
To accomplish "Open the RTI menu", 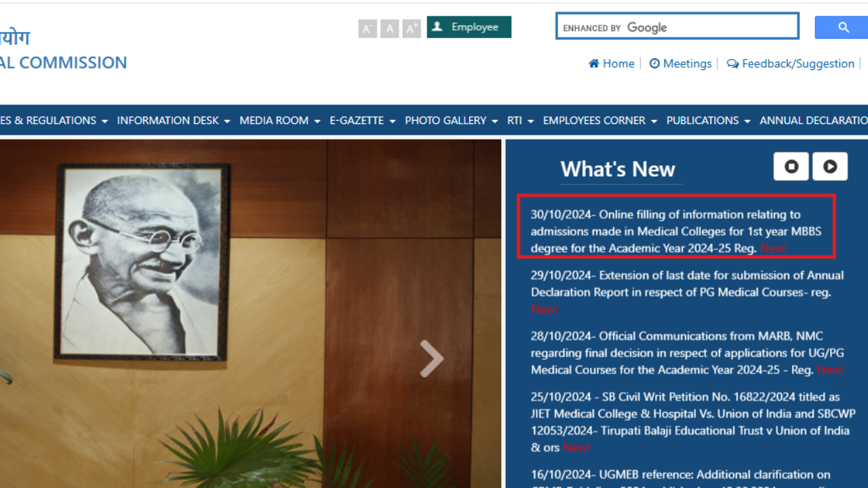I will coord(520,121).
